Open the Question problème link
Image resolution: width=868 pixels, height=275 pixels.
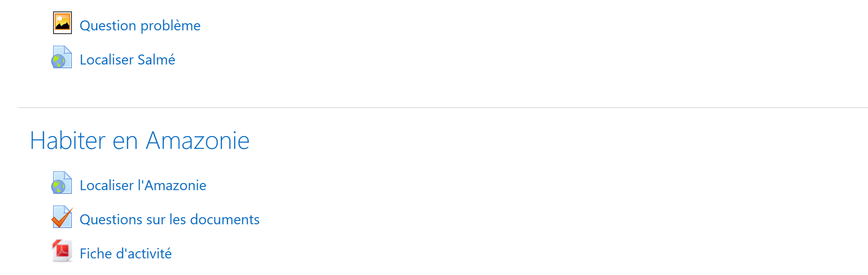pos(140,26)
